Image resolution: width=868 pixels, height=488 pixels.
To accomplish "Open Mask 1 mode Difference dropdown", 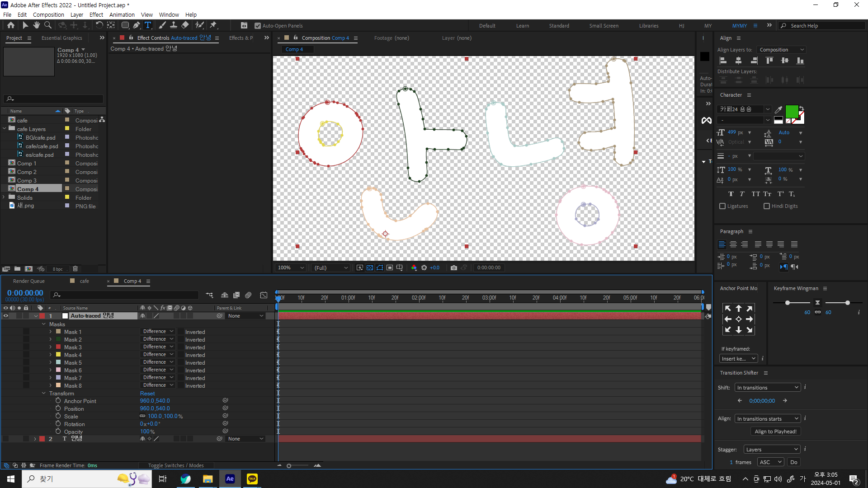I will pyautogui.click(x=158, y=332).
